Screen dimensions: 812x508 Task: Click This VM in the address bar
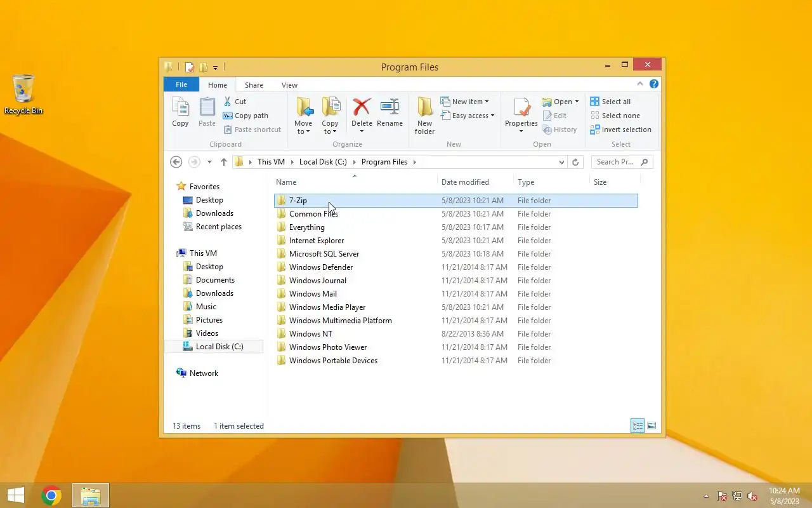coord(271,162)
